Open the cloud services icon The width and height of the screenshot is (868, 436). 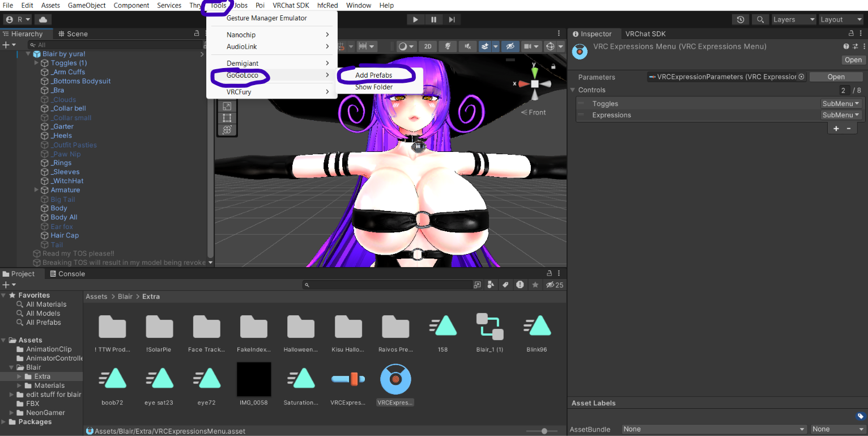pyautogui.click(x=43, y=19)
